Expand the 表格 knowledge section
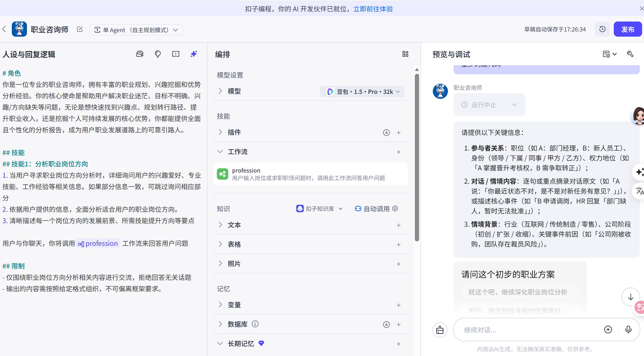The width and height of the screenshot is (644, 356). (x=220, y=244)
